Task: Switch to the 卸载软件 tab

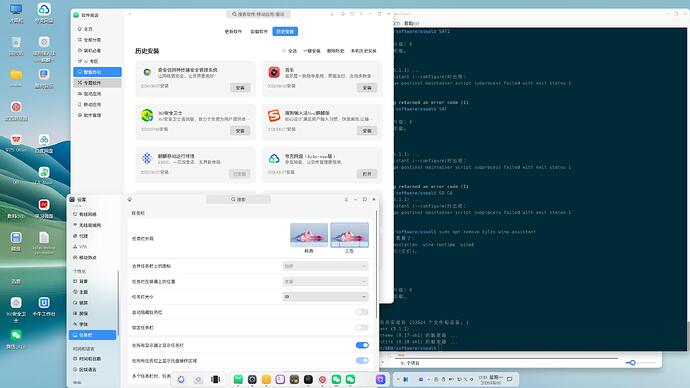Action: click(259, 32)
